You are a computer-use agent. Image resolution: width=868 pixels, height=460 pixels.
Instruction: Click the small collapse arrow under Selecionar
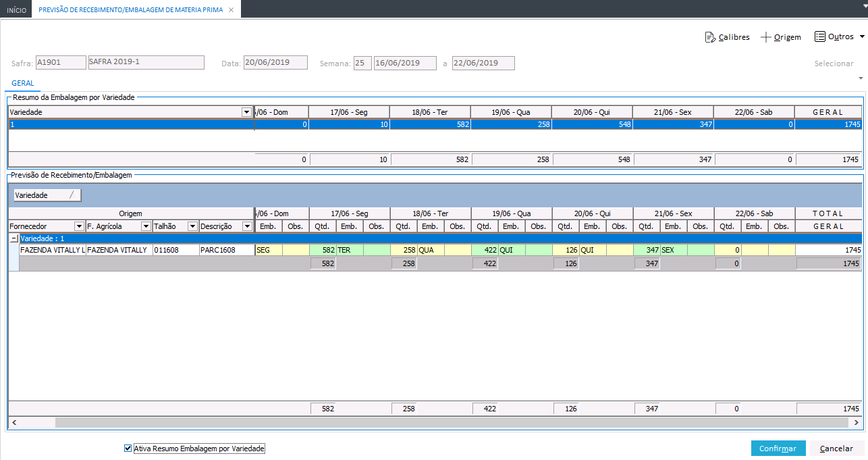tap(861, 78)
